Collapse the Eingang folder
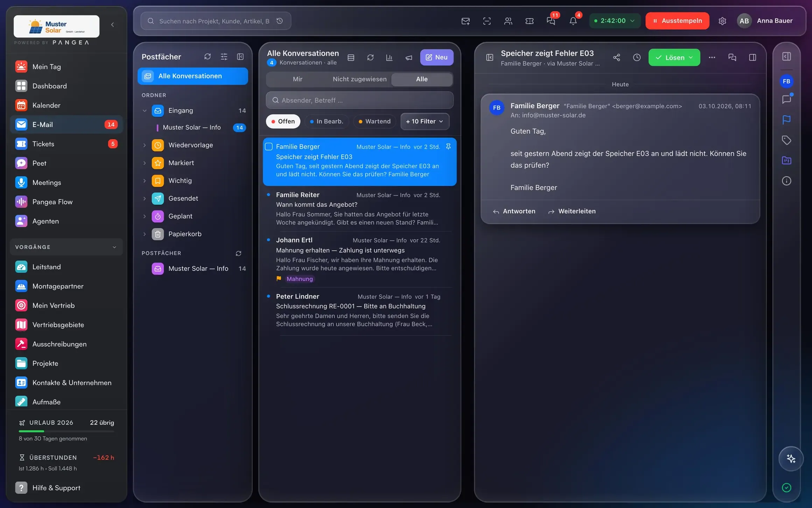The width and height of the screenshot is (812, 508). (145, 111)
